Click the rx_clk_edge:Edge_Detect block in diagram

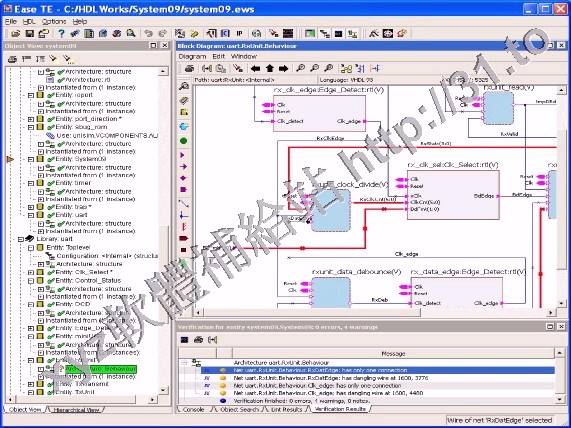[319, 114]
